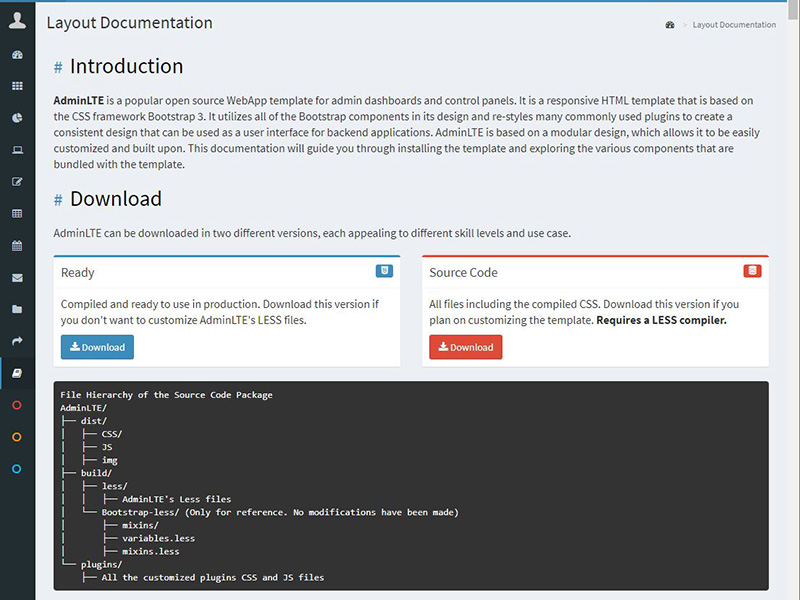Click the "mixins/" folder line in the file hierarchy
Image resolution: width=800 pixels, height=600 pixels.
[140, 526]
